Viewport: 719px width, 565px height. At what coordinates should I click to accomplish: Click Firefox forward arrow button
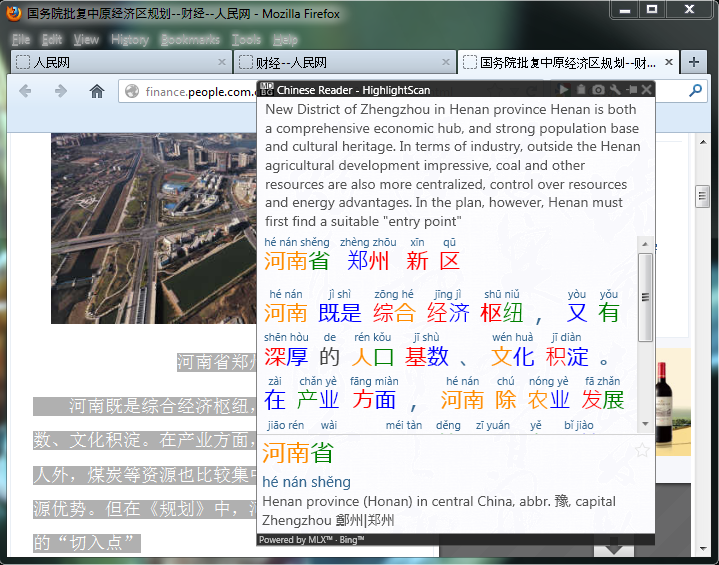pyautogui.click(x=61, y=91)
